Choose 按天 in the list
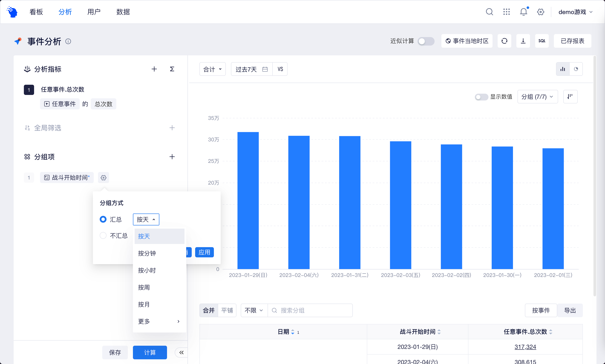This screenshot has height=364, width=605. (x=159, y=236)
